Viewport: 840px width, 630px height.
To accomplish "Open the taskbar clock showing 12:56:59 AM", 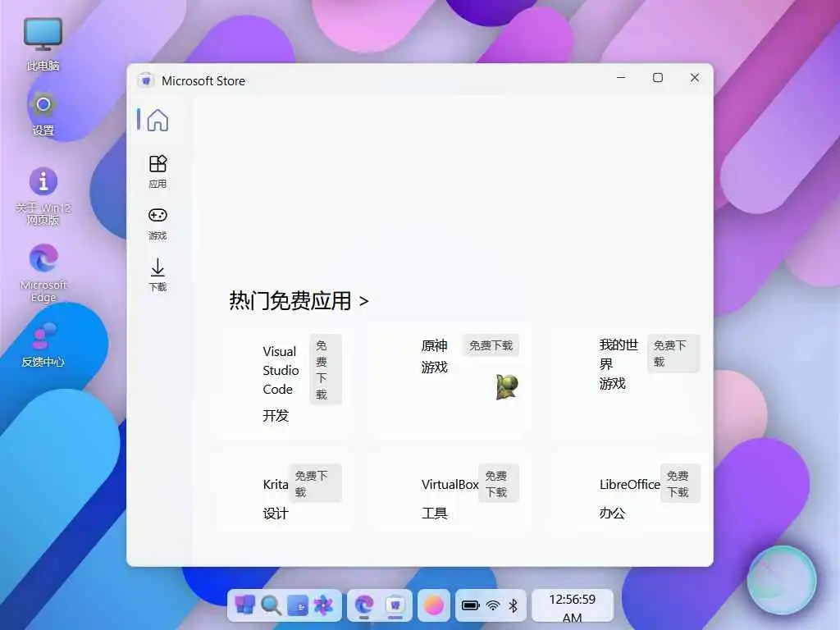I will [x=572, y=606].
